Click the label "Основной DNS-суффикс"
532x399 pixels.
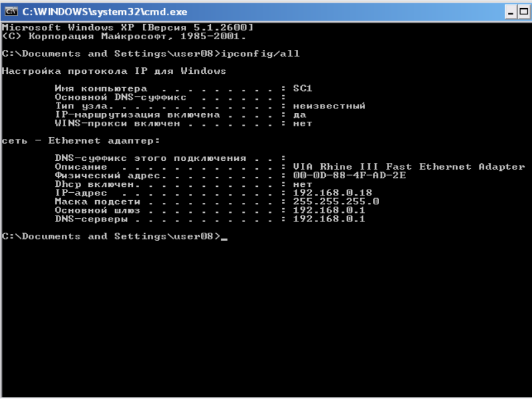[x=121, y=97]
